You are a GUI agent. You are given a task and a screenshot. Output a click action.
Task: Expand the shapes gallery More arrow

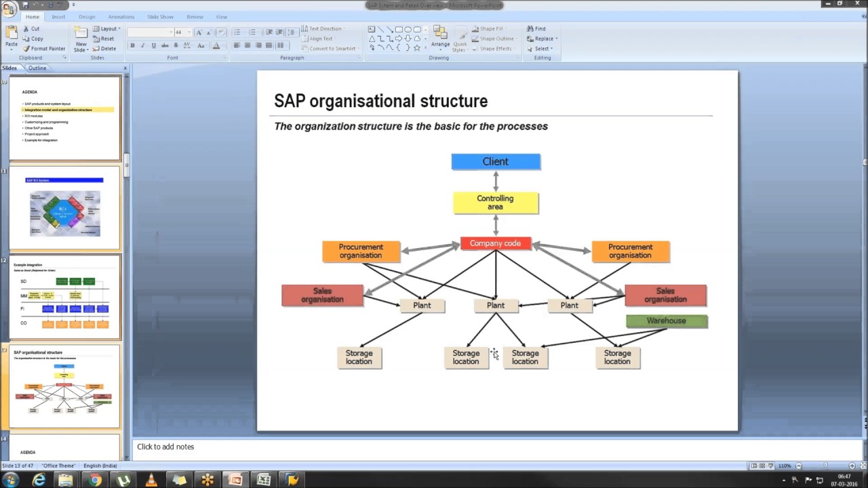click(425, 48)
